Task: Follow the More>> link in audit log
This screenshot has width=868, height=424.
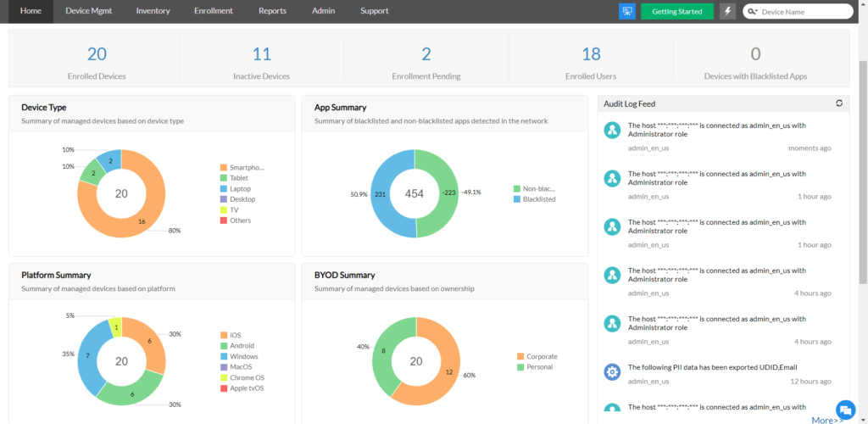Action: click(x=826, y=420)
